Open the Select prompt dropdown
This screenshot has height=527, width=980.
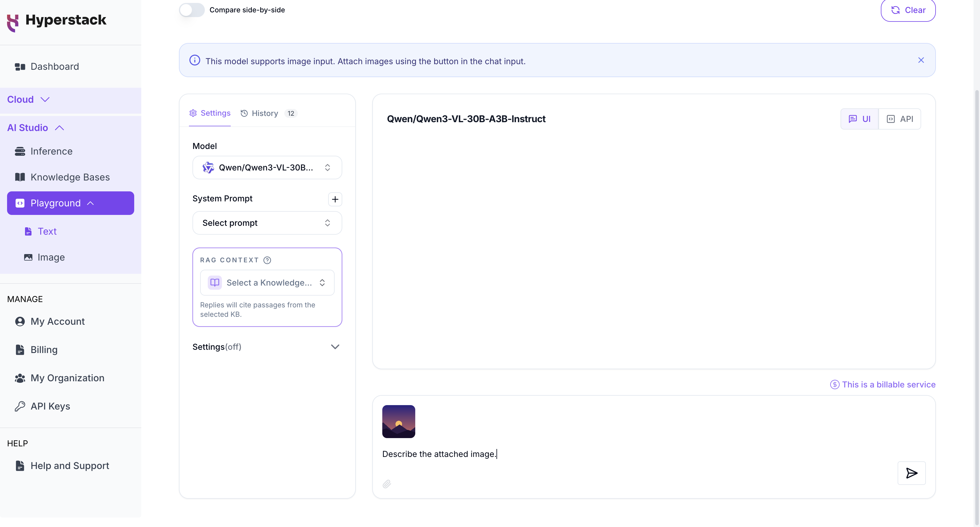tap(267, 223)
